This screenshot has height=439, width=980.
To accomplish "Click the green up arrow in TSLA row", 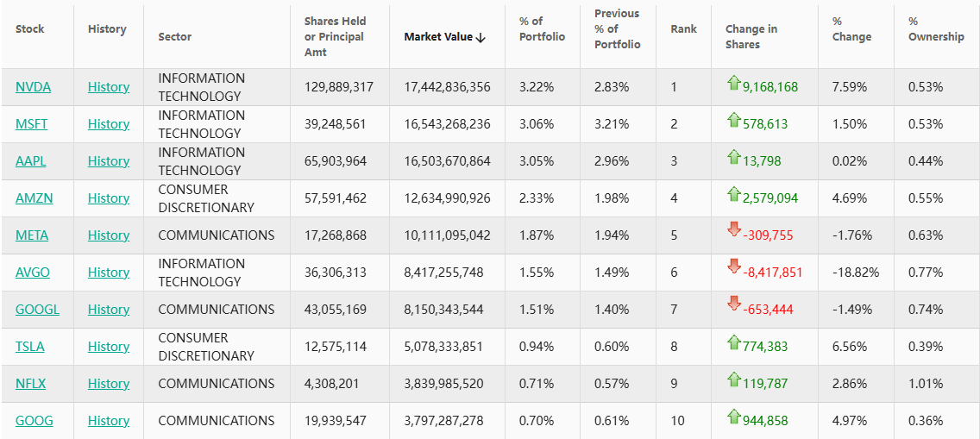I will (734, 342).
